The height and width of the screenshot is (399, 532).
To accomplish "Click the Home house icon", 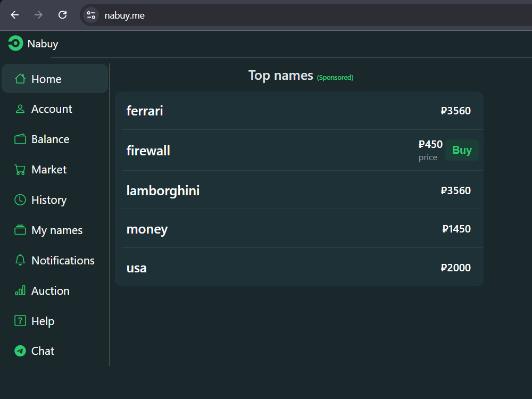I will tap(20, 79).
